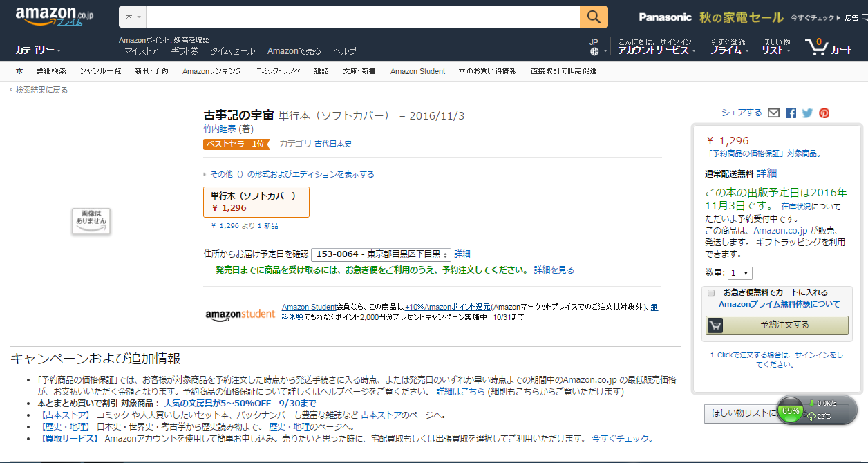Screen dimensions: 868x463
Task: Expand the カテゴリー menu
Action: pos(38,50)
